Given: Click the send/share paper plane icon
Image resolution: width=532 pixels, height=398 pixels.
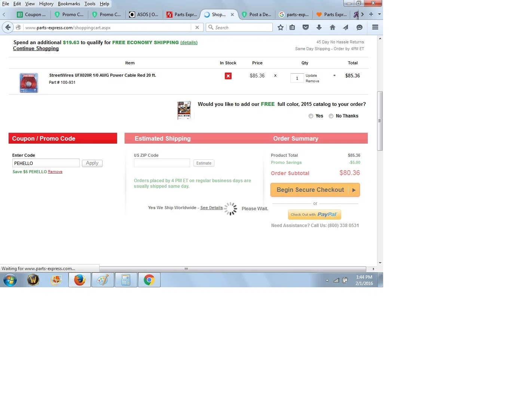Looking at the screenshot, I should tap(346, 27).
